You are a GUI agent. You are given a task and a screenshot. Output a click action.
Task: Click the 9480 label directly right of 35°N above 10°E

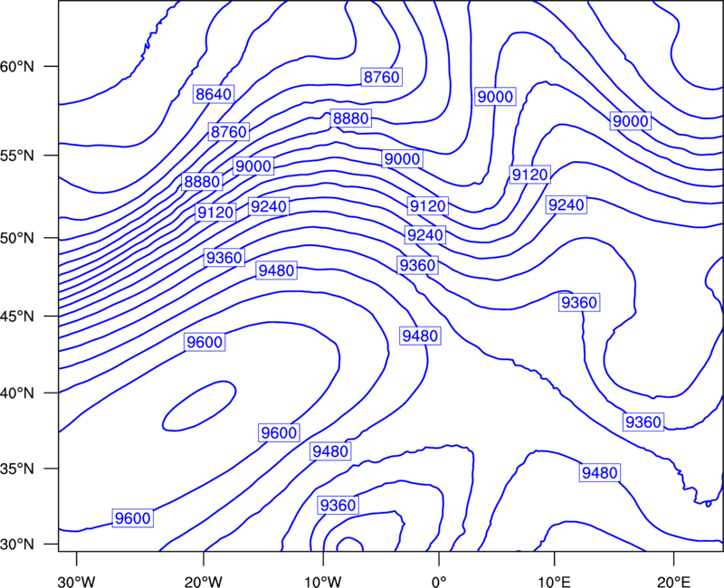[x=599, y=472]
